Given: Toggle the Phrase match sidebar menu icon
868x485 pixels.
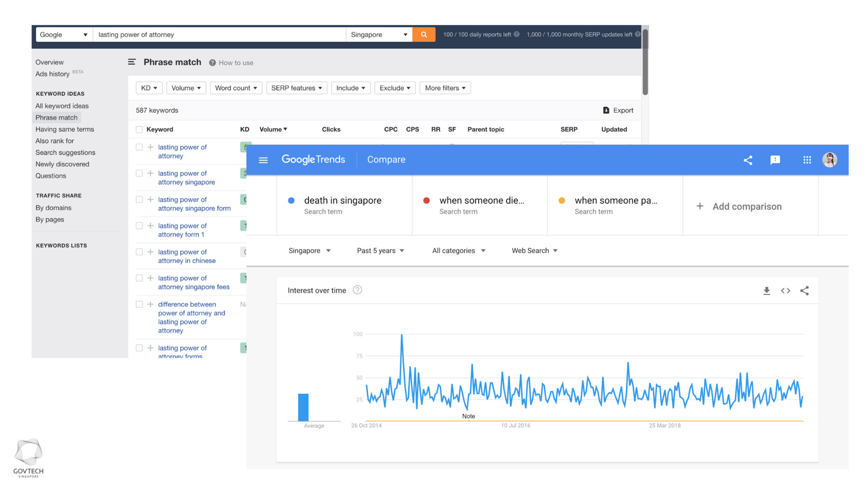Looking at the screenshot, I should pos(132,62).
